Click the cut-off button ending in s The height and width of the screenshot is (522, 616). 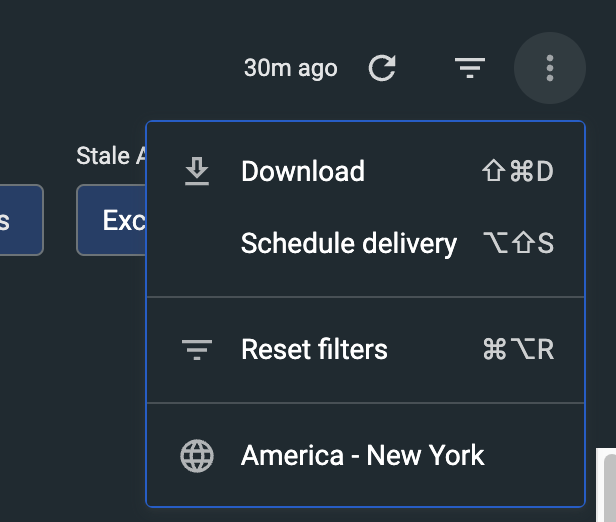point(18,220)
